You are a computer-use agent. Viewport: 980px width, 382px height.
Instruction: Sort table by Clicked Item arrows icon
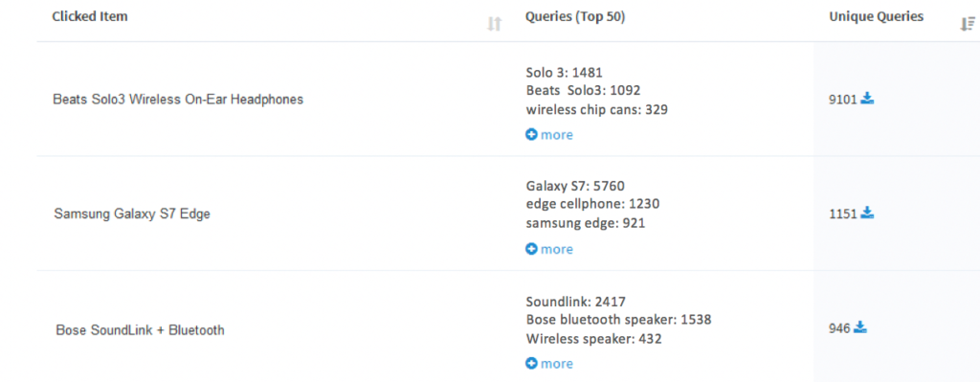[495, 24]
